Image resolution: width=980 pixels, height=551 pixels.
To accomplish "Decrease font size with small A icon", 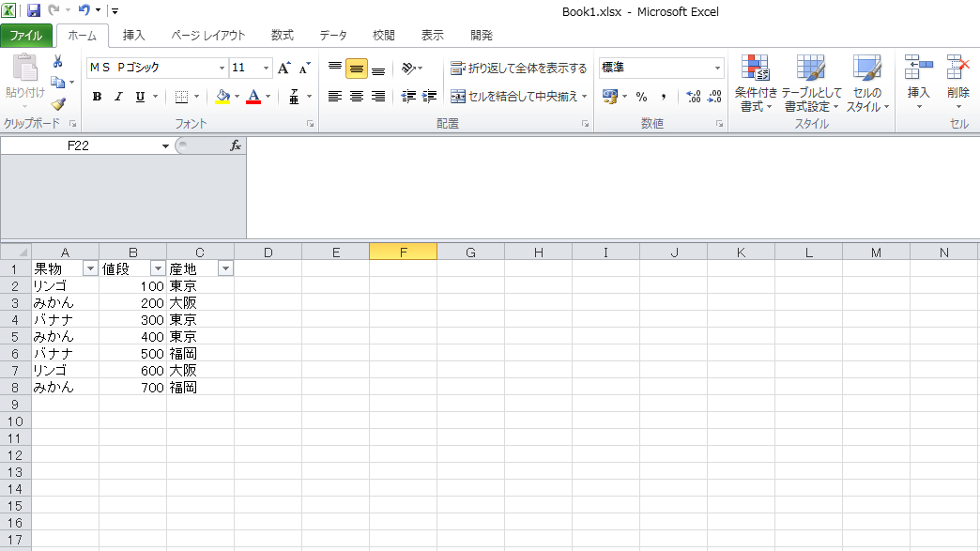I will coord(304,68).
